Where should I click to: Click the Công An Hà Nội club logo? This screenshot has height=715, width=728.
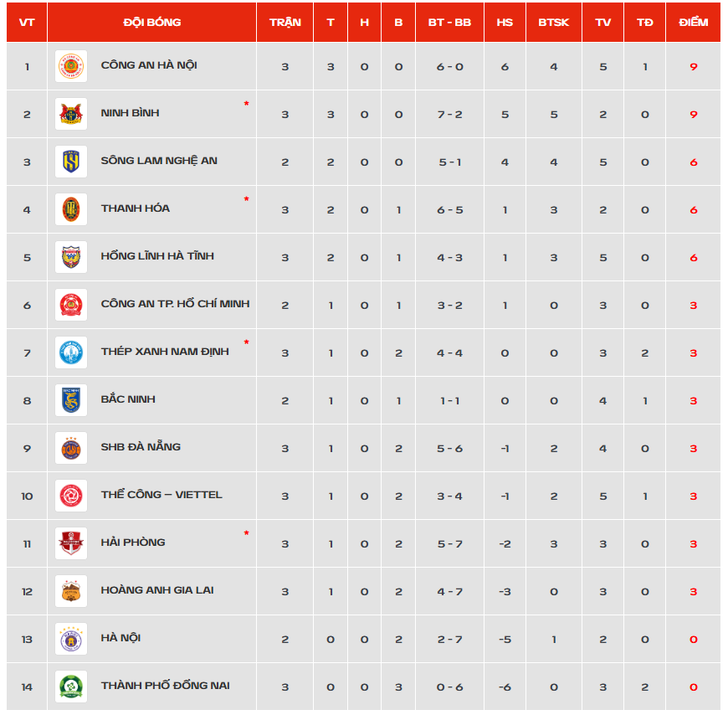click(x=71, y=66)
